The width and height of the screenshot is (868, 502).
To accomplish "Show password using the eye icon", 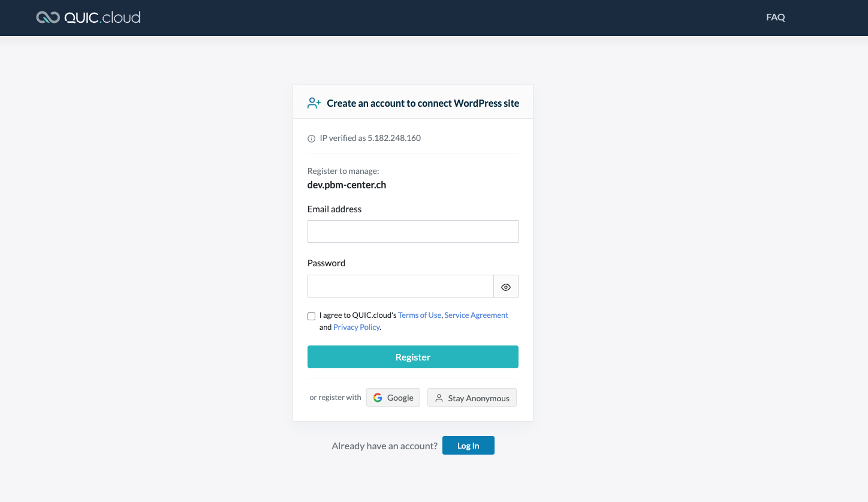I will pyautogui.click(x=506, y=287).
